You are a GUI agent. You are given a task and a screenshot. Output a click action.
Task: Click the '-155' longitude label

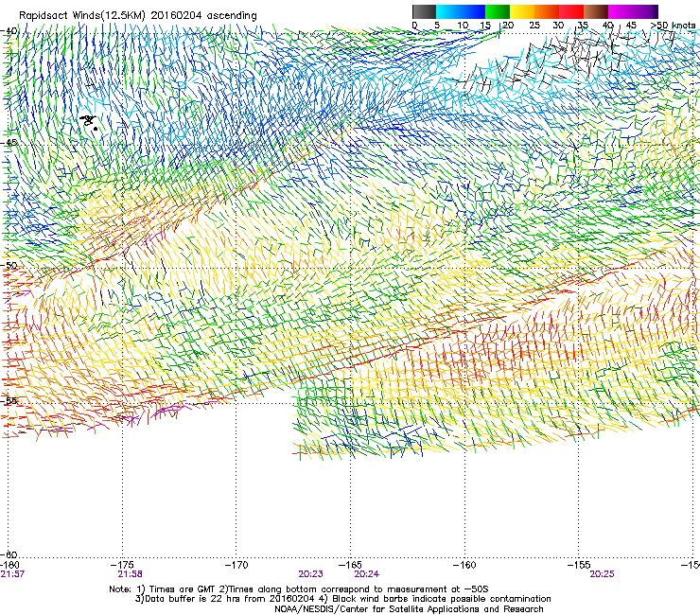(579, 565)
